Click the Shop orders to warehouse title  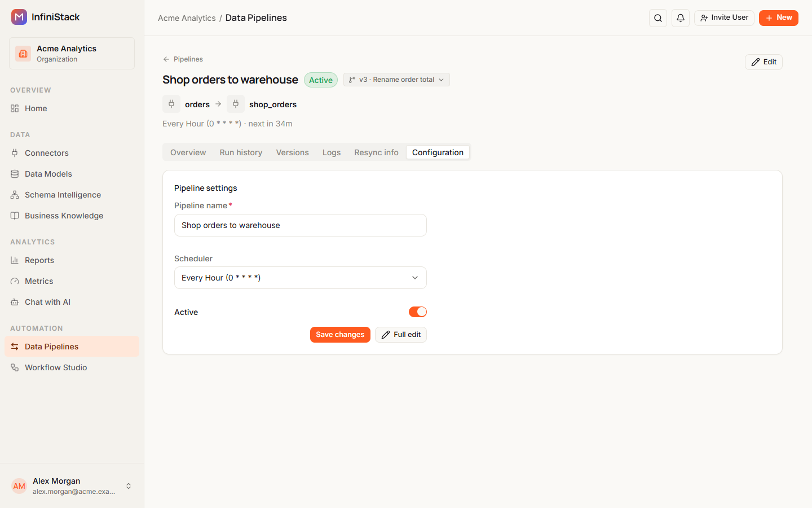point(230,80)
